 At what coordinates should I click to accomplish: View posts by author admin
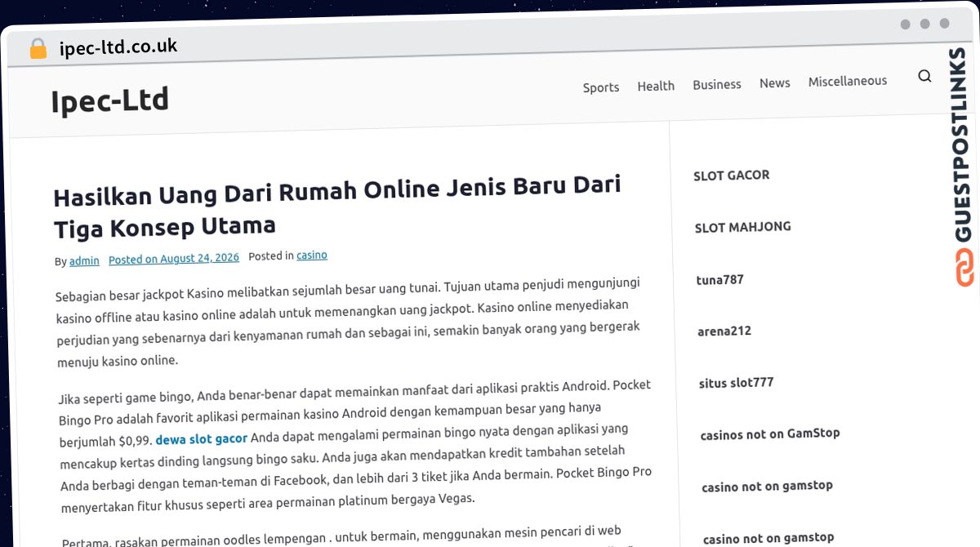84,261
